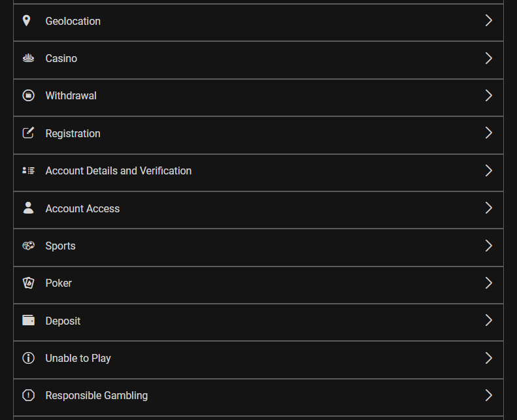
Task: Click the Poker playing cards icon
Action: (x=28, y=283)
